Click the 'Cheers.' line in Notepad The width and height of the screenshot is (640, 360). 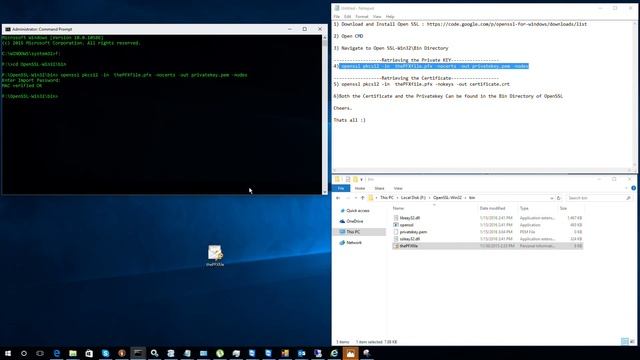click(342, 108)
